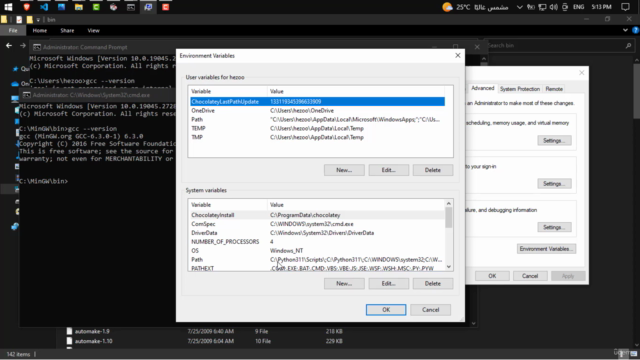Image resolution: width=640 pixels, height=360 pixels.
Task: Switch to the Share ribbon tab
Action: tap(67, 31)
